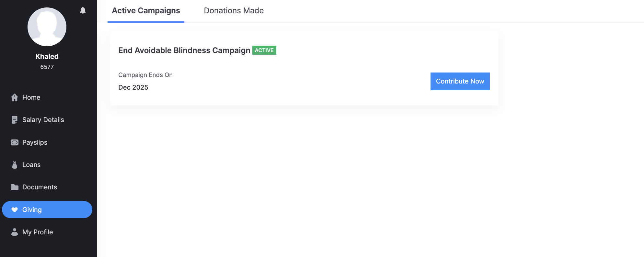Click the Dec 2025 end date

coord(133,87)
